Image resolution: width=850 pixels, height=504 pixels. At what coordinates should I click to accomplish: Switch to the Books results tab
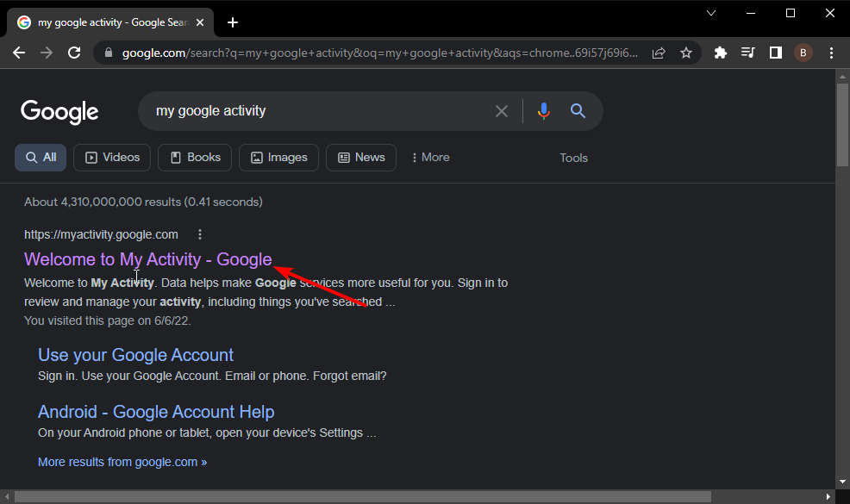pyautogui.click(x=195, y=157)
